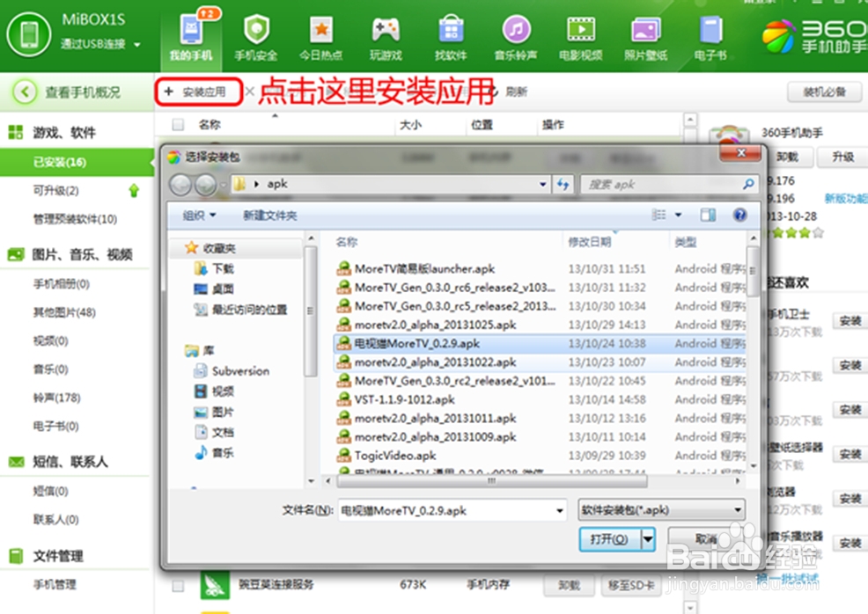868x614 pixels.
Task: Click the back navigation arrow in file dialog
Action: click(x=180, y=185)
